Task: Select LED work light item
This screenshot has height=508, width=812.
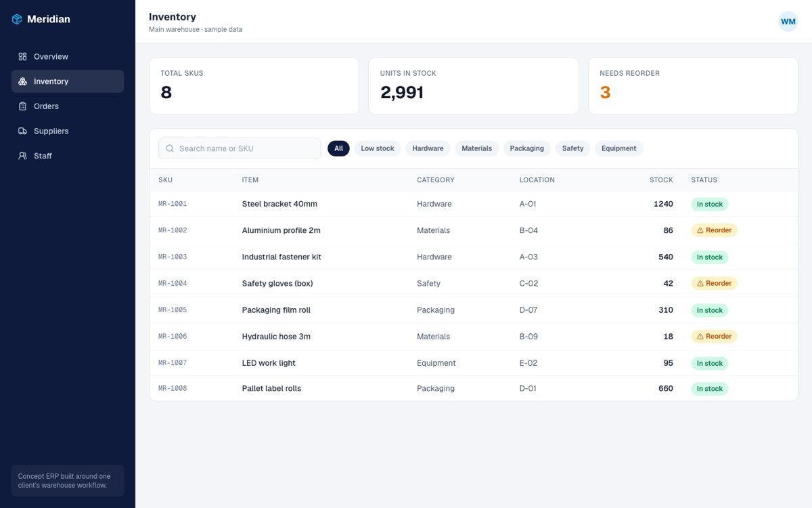Action: coord(269,363)
